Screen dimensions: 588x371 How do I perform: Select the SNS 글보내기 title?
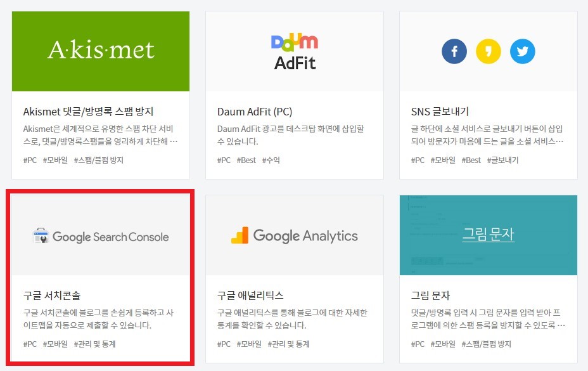[440, 112]
